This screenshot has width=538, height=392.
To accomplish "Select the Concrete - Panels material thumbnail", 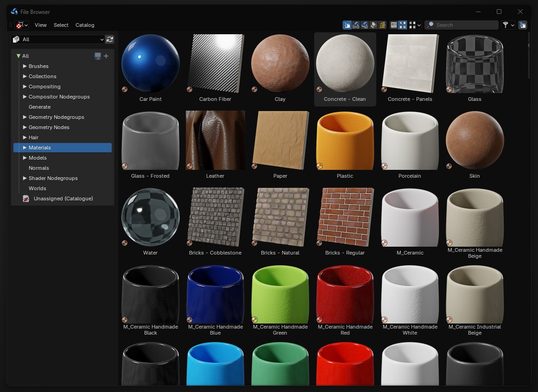I will click(410, 63).
